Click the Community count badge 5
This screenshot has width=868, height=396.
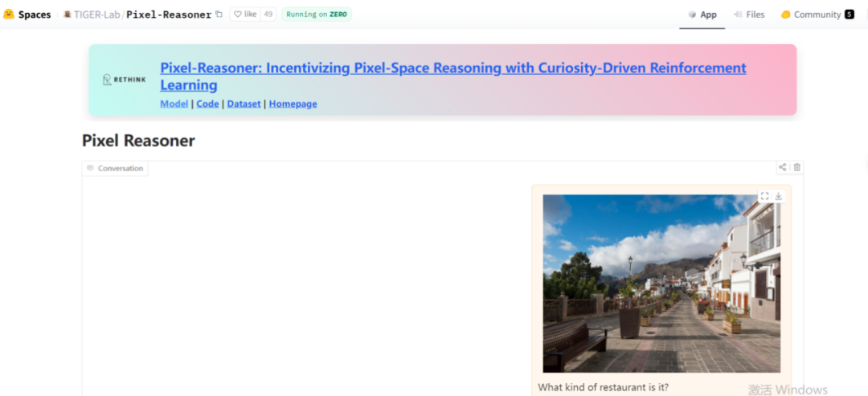tap(850, 15)
